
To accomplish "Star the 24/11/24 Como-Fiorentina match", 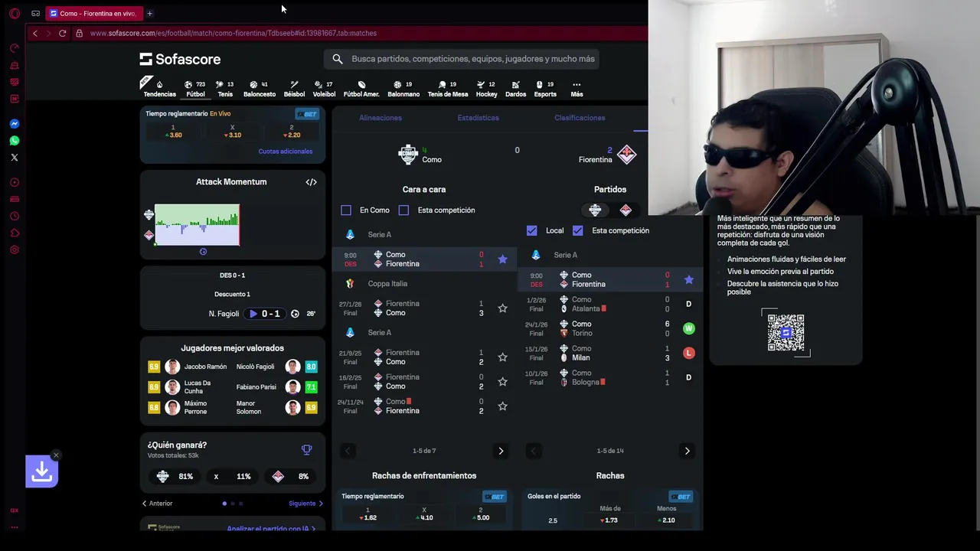I will click(x=502, y=406).
